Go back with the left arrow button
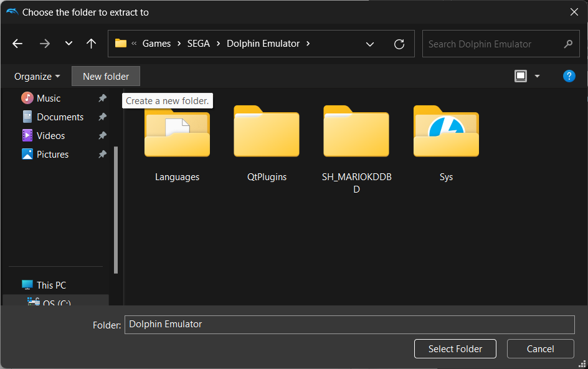Viewport: 588px width, 369px height. tap(17, 44)
